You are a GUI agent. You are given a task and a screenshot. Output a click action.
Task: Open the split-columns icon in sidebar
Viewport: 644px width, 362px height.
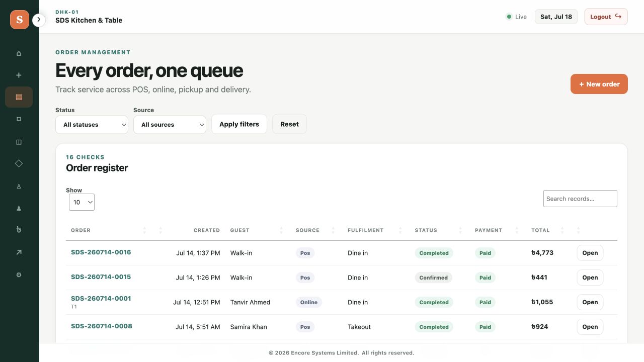(19, 142)
